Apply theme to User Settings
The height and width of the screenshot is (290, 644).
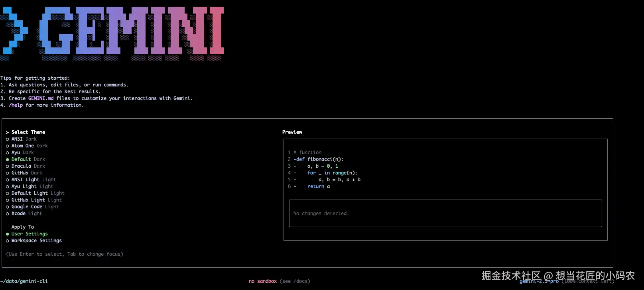coord(30,234)
